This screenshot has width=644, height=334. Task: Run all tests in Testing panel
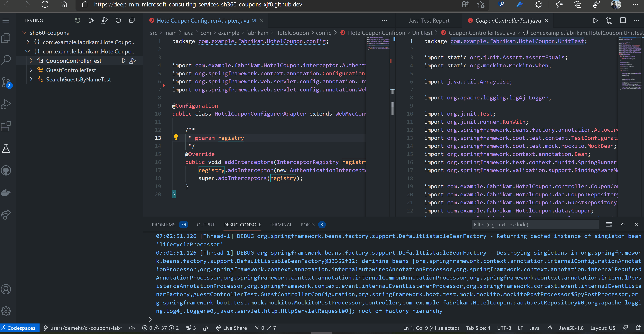point(91,21)
